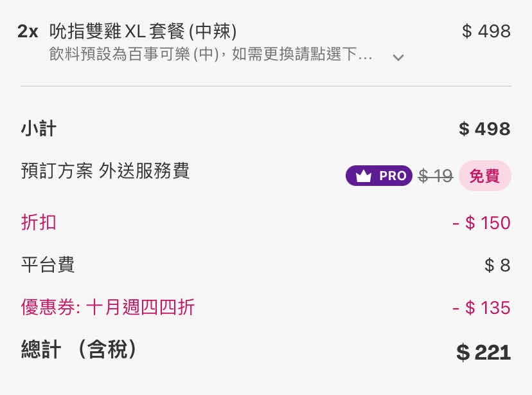Select the pink 免費 badge
The image size is (532, 395).
[484, 176]
